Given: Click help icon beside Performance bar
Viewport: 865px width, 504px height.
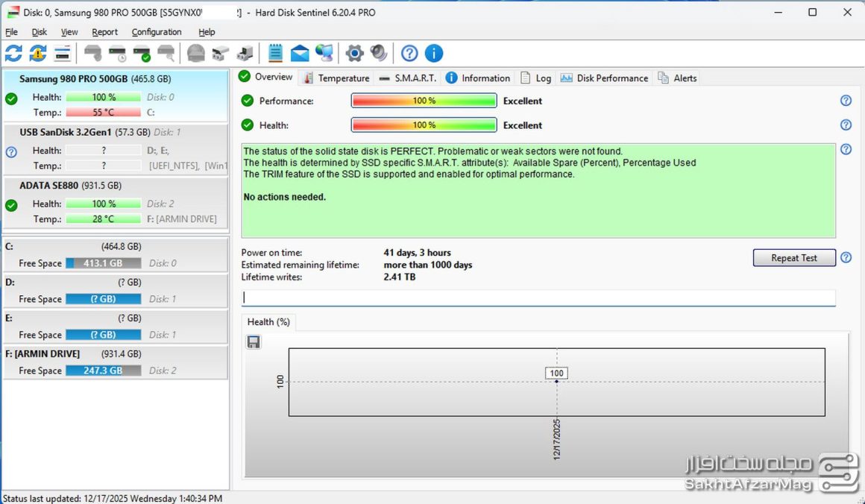Looking at the screenshot, I should [846, 101].
